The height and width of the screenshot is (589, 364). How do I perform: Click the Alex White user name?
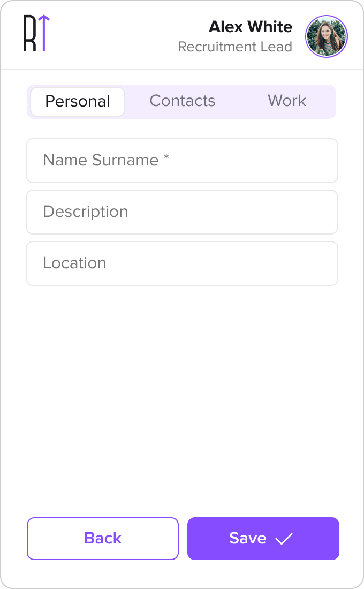pos(251,27)
